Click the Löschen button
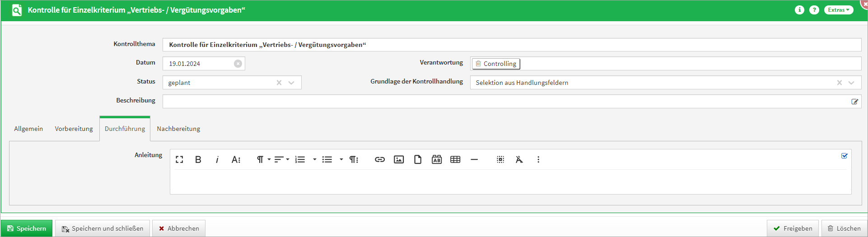 point(844,228)
